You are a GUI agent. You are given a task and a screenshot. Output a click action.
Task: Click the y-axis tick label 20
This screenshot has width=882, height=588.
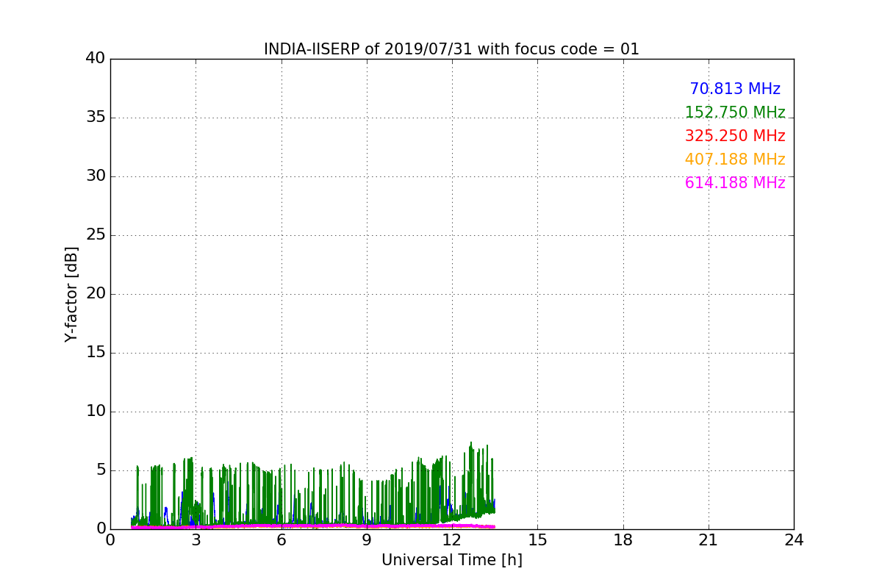point(96,294)
